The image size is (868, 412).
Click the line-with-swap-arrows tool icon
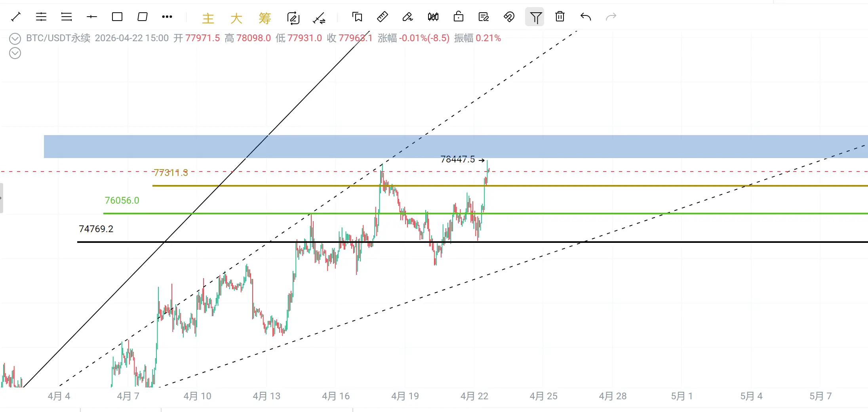pyautogui.click(x=319, y=18)
